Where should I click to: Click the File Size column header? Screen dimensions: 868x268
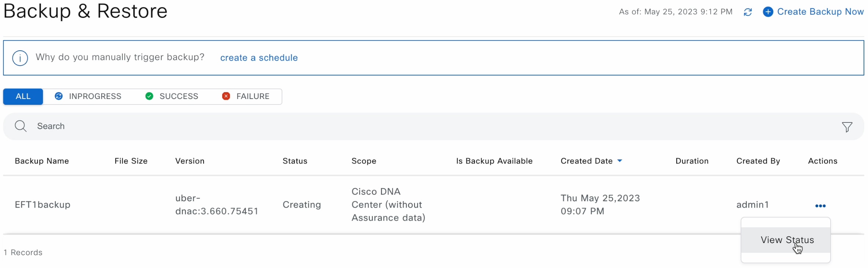(x=131, y=161)
